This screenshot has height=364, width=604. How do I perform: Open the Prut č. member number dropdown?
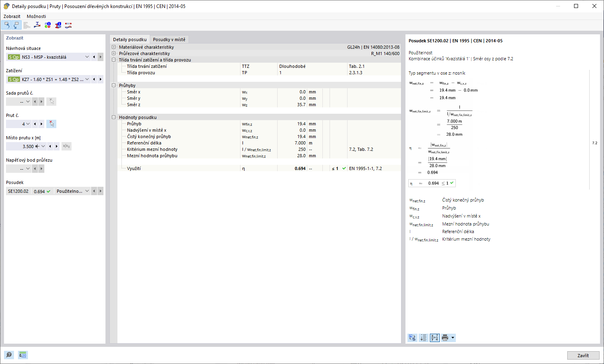pyautogui.click(x=28, y=124)
